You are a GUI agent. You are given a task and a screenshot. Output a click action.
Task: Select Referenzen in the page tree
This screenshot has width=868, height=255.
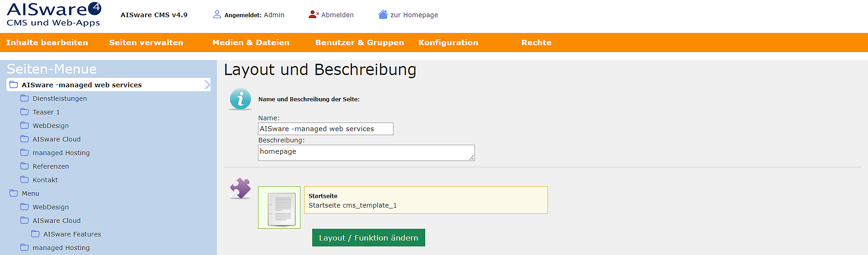pos(51,166)
